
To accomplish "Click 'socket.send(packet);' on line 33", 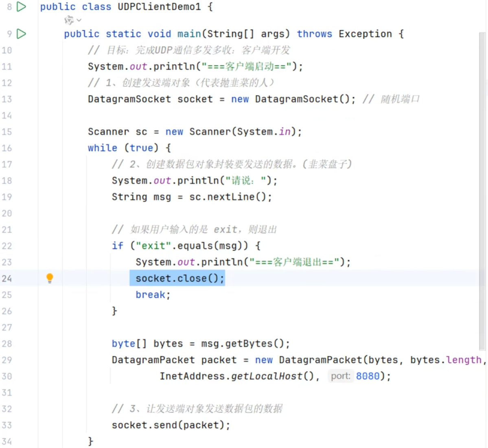I will tap(171, 425).
